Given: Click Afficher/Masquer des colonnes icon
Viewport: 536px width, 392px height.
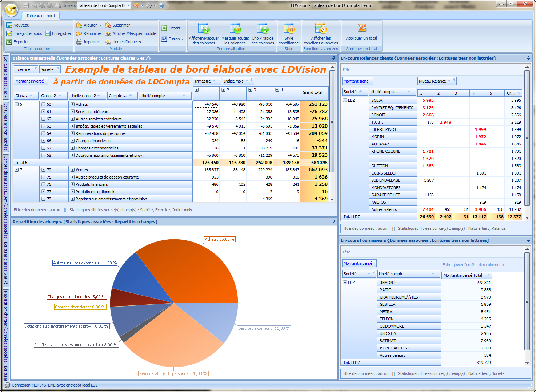Looking at the screenshot, I should [204, 29].
